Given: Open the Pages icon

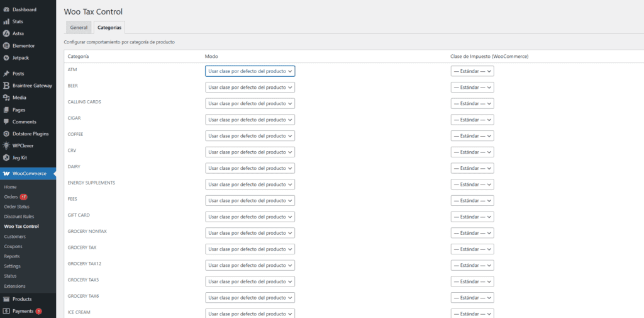Looking at the screenshot, I should point(6,110).
